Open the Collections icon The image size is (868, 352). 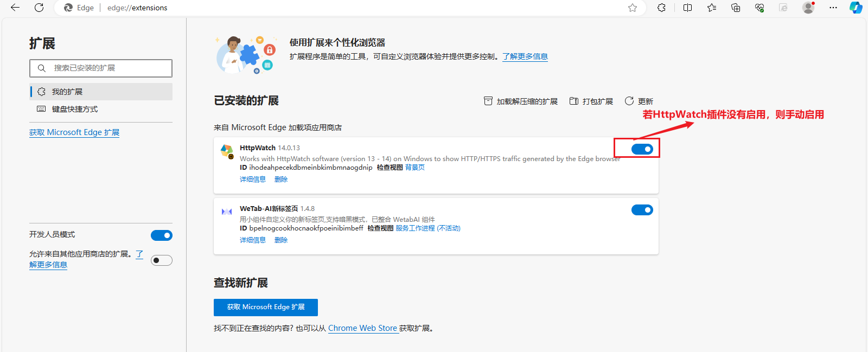736,8
